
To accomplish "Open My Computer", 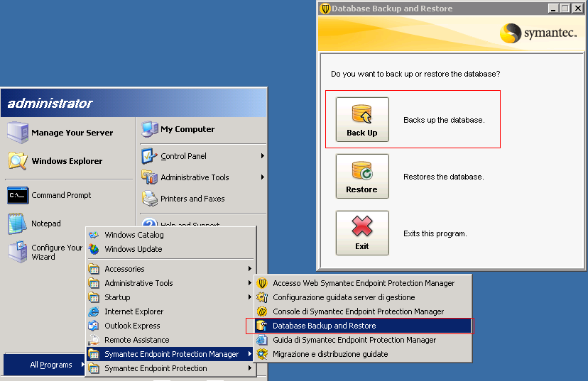I will pyautogui.click(x=203, y=129).
